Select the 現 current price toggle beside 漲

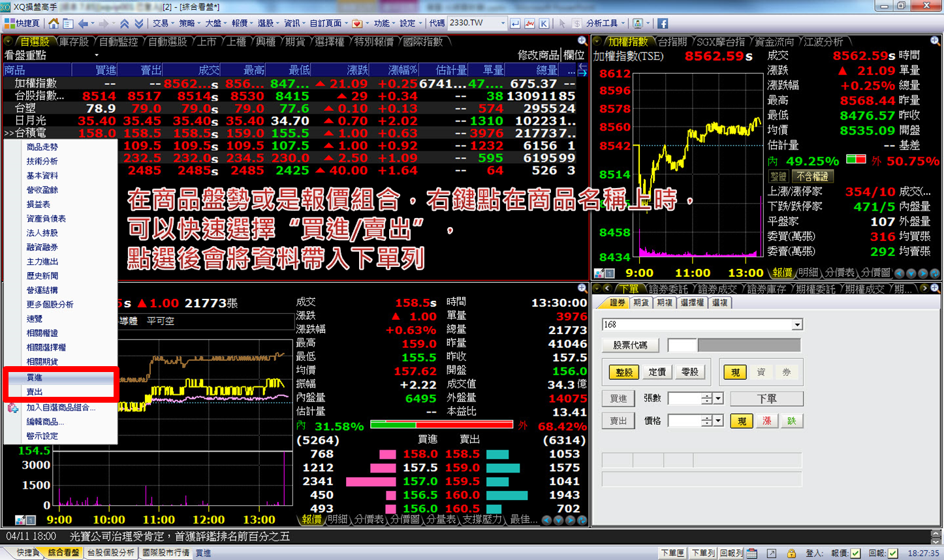(x=741, y=421)
